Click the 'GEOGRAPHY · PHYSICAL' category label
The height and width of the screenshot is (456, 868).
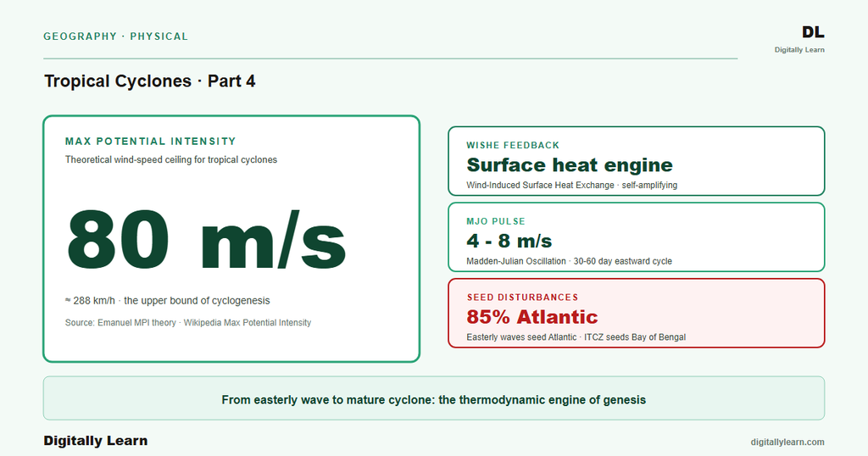click(x=115, y=36)
